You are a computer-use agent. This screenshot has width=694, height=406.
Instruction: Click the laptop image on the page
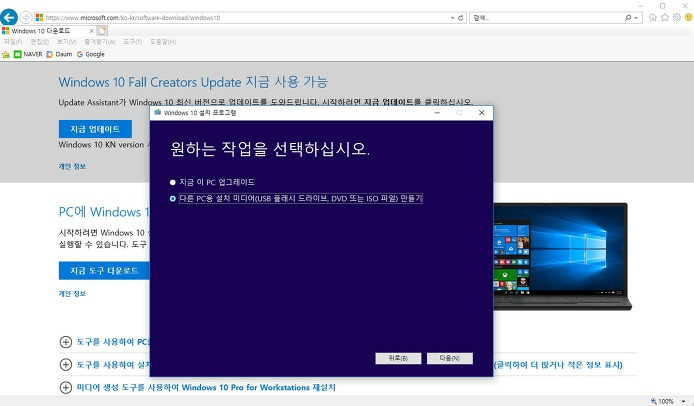pos(562,256)
